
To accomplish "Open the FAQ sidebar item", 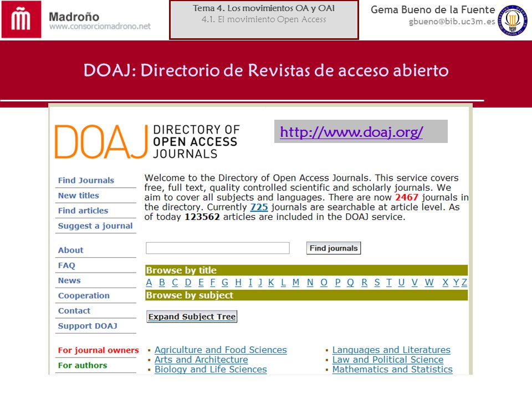I will click(66, 265).
